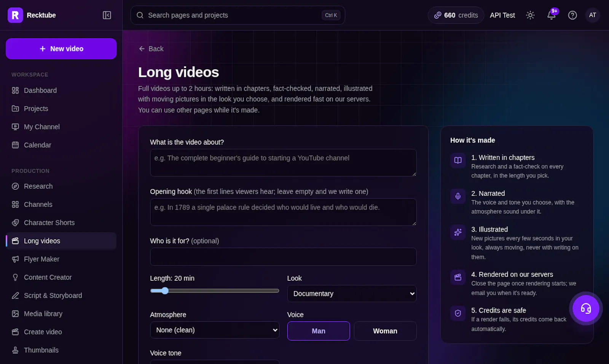Open Dashboard in the sidebar

(x=61, y=91)
